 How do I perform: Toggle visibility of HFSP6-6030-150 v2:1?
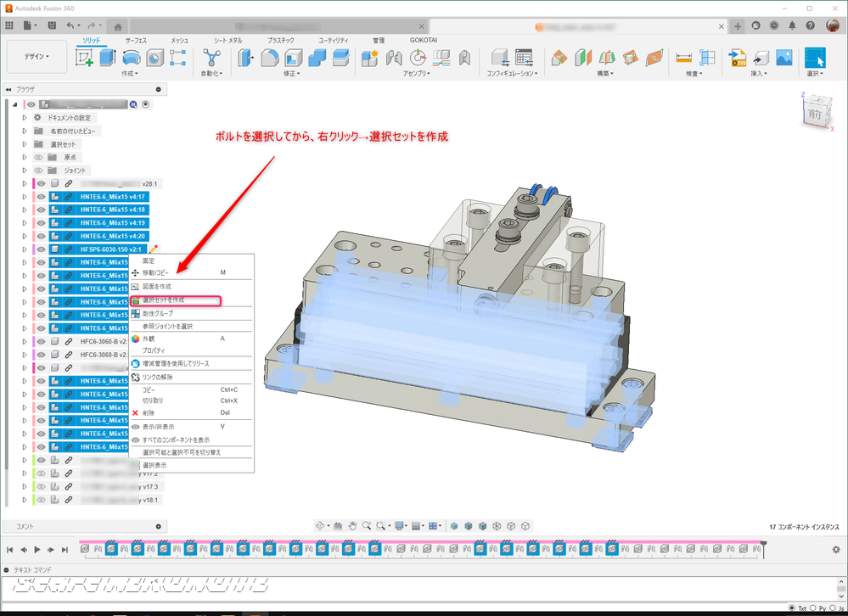click(x=41, y=249)
